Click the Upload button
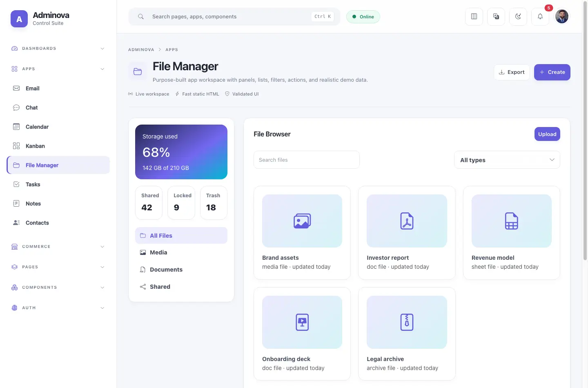 click(547, 134)
